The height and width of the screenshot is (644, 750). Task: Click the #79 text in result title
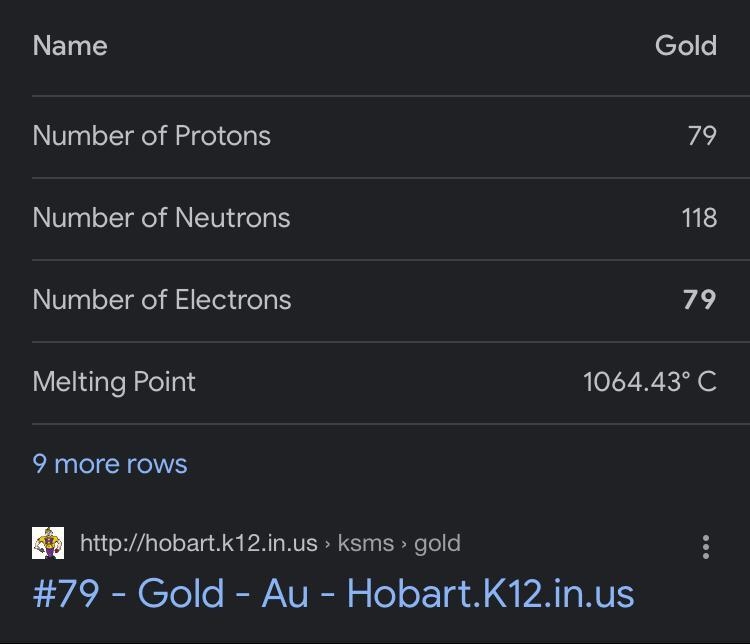click(66, 593)
